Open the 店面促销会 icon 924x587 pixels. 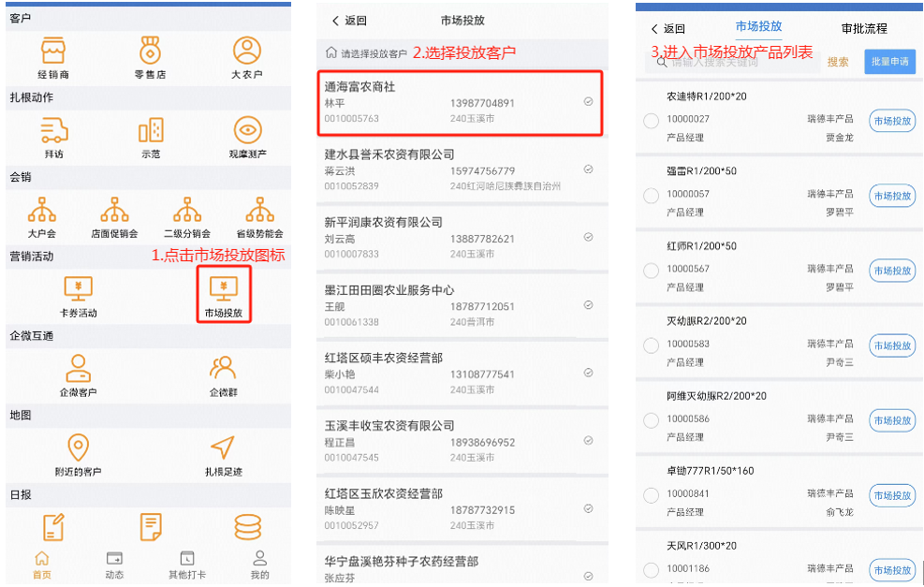point(114,209)
